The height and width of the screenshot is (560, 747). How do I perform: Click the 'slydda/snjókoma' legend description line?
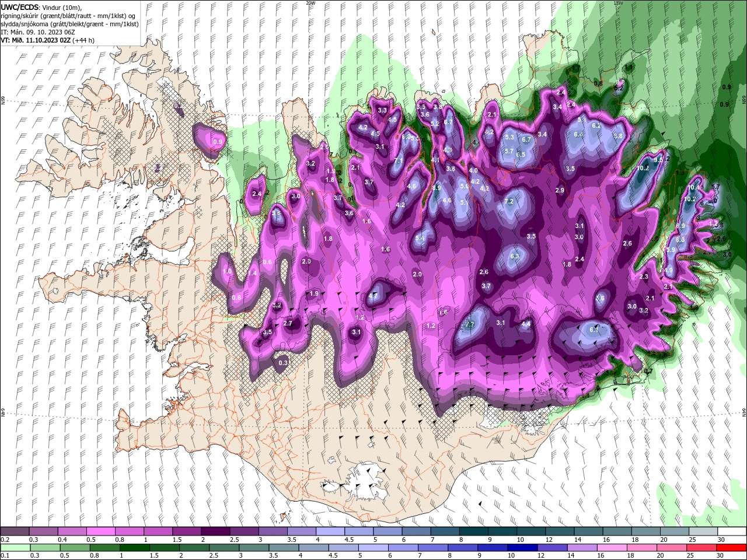(69, 24)
